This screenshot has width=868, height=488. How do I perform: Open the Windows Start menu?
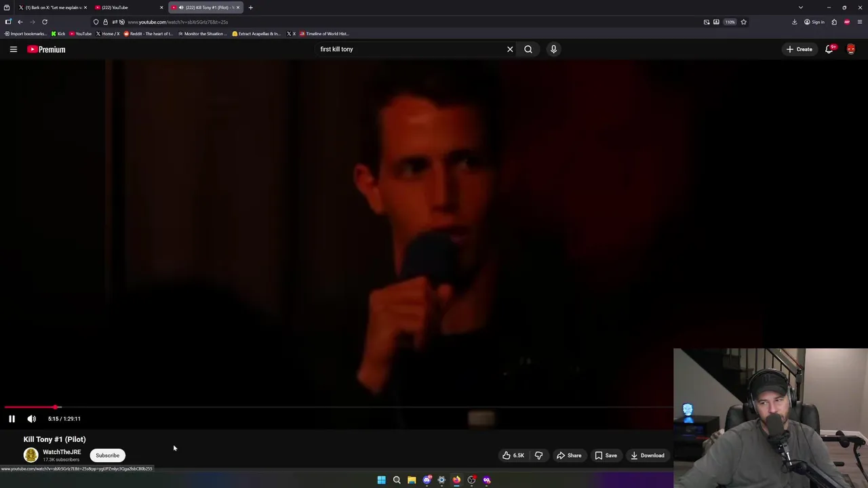[381, 480]
